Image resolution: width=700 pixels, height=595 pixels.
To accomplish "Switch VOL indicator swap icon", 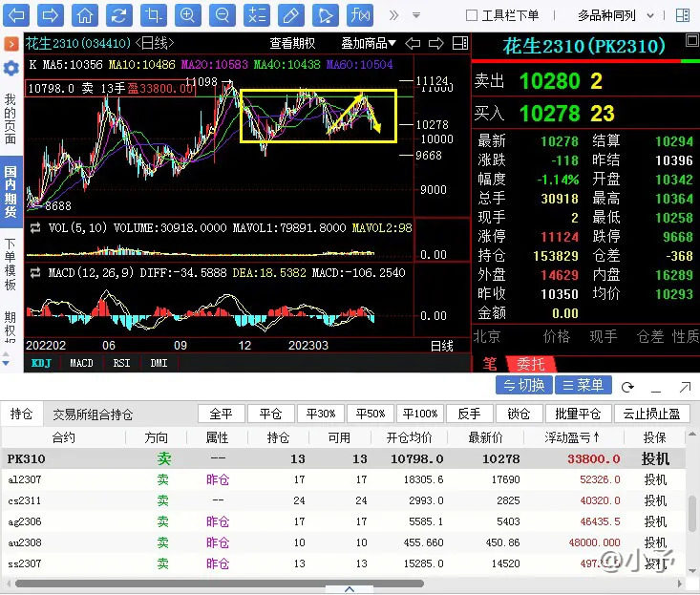I will point(35,228).
